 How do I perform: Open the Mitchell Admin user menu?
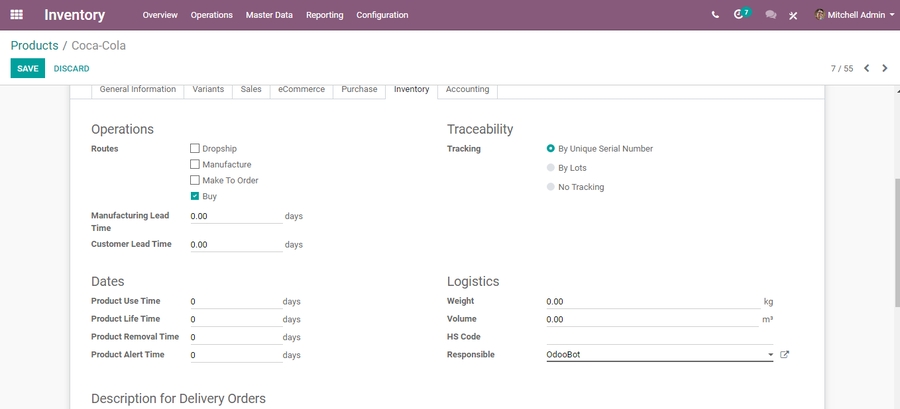click(x=854, y=15)
